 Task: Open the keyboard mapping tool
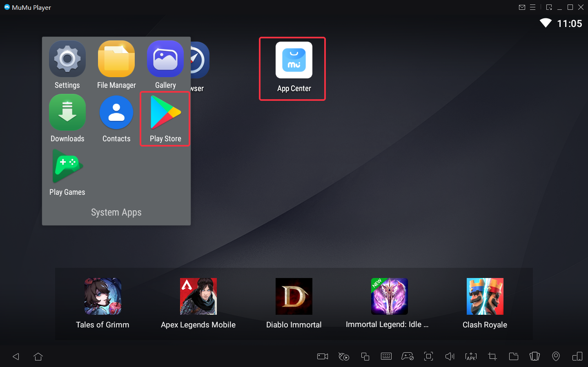coord(386,356)
